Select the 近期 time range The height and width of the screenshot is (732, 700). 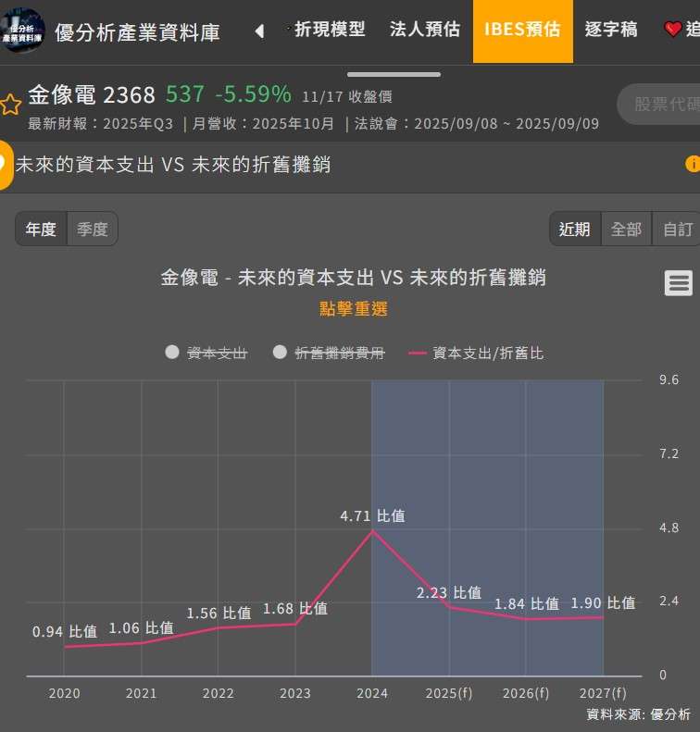tap(575, 229)
